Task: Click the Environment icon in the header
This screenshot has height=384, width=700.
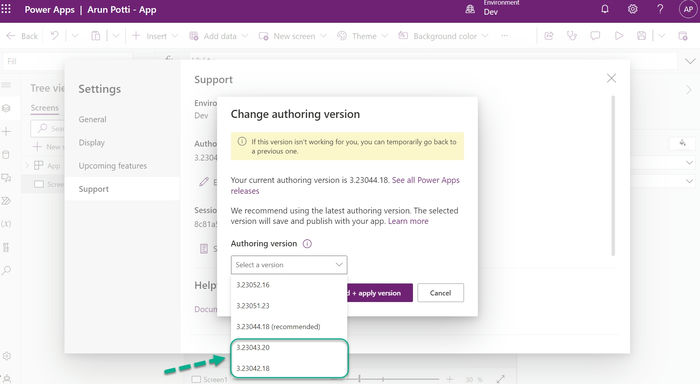Action: pyautogui.click(x=470, y=9)
